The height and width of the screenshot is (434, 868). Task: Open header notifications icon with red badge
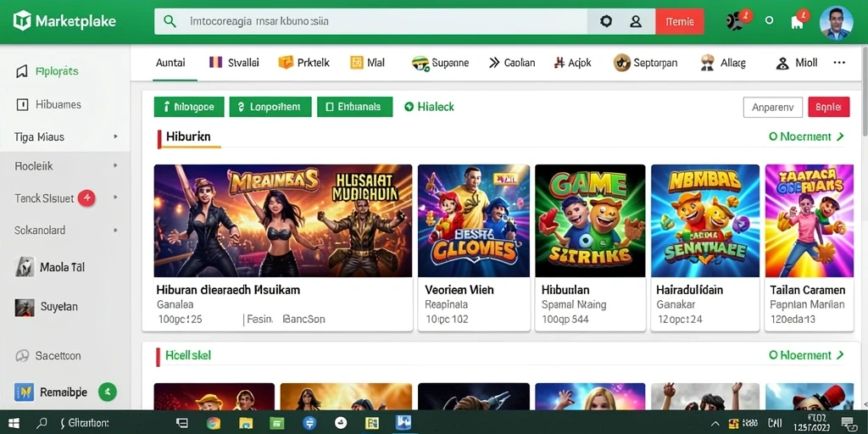737,20
